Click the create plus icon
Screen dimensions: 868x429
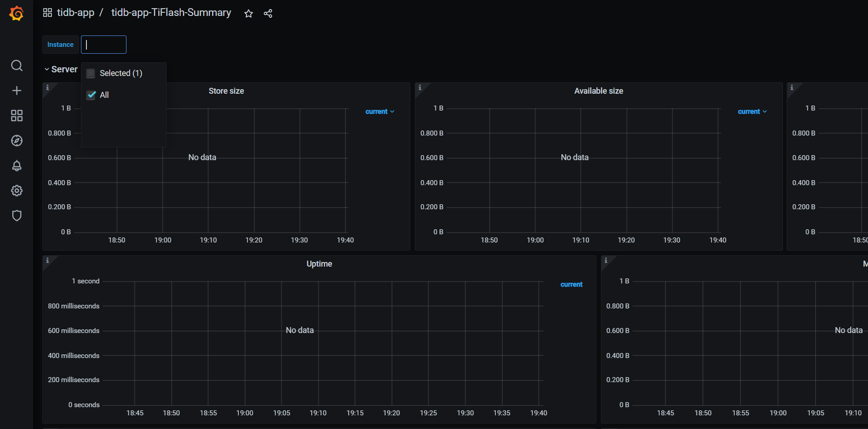tap(17, 91)
